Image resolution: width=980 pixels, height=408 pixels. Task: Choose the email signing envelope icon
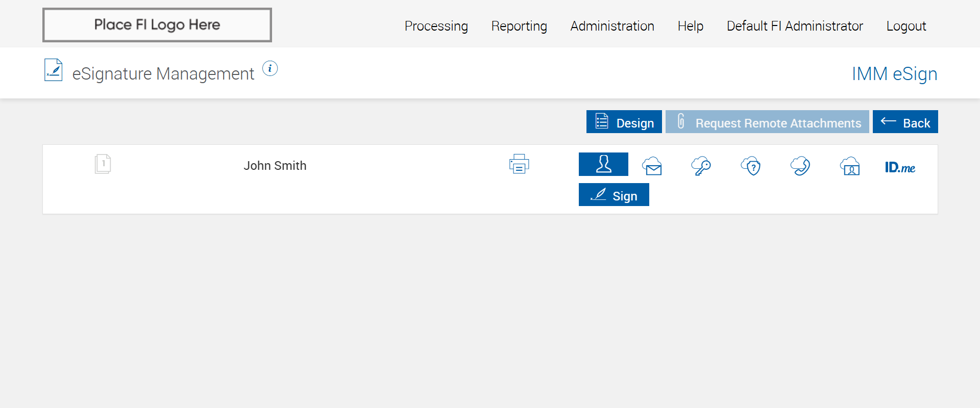(652, 166)
